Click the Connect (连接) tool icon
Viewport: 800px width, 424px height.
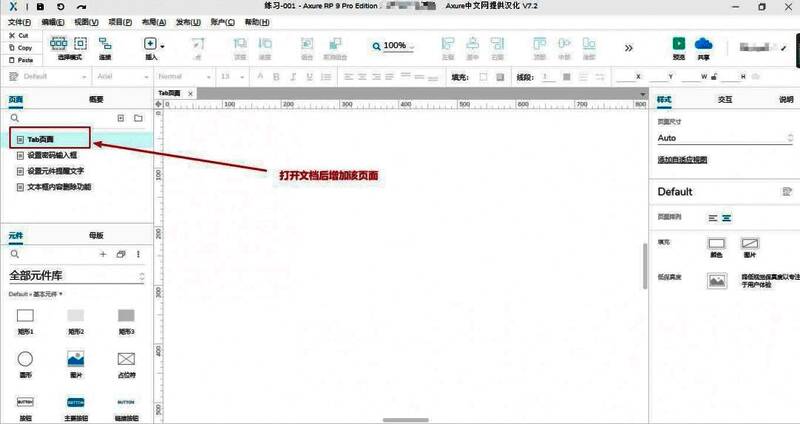point(104,44)
